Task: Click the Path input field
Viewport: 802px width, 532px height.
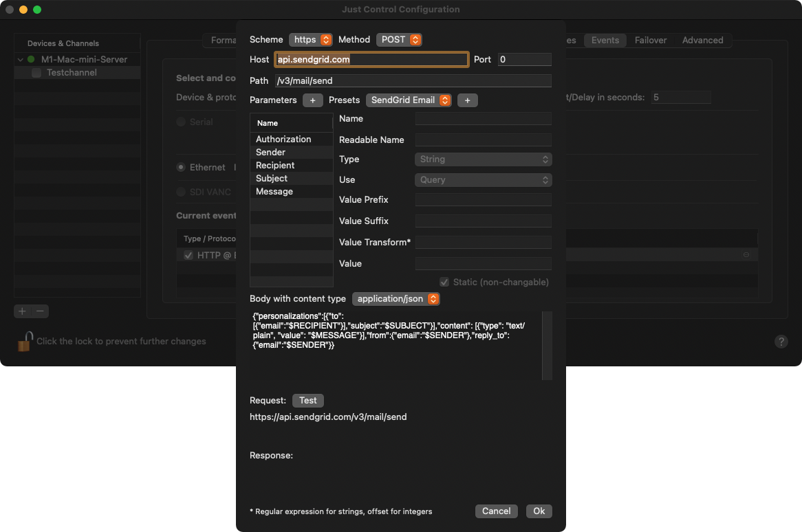Action: pyautogui.click(x=413, y=80)
